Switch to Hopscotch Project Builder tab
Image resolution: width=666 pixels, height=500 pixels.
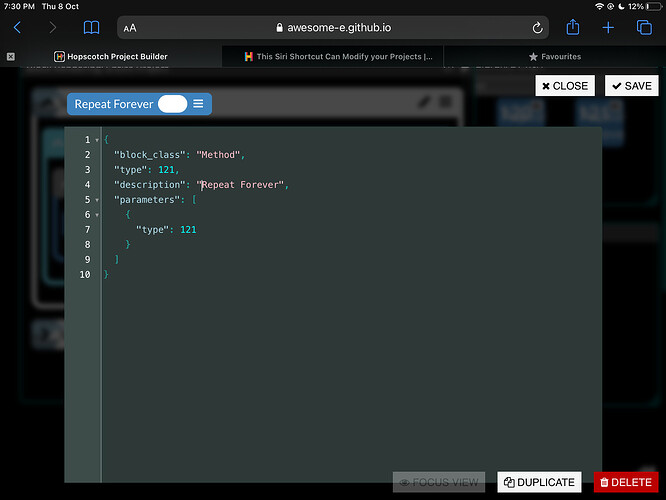[x=111, y=56]
